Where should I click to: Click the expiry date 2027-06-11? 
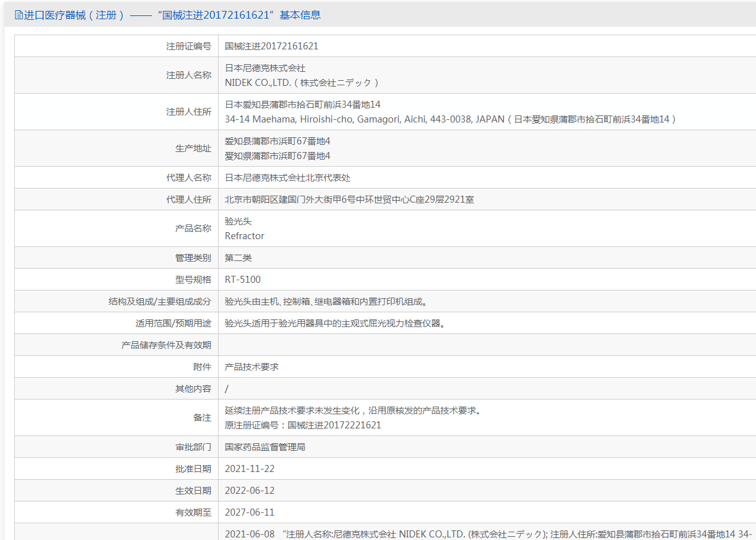[249, 512]
